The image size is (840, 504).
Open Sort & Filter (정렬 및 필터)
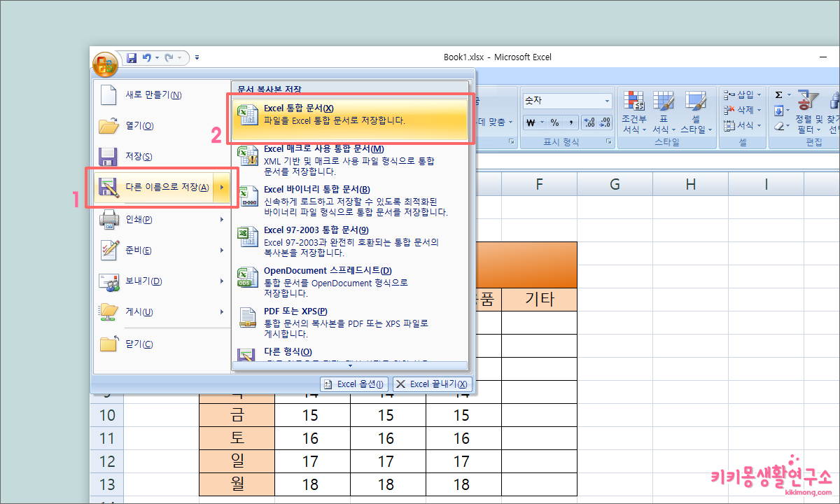(807, 112)
